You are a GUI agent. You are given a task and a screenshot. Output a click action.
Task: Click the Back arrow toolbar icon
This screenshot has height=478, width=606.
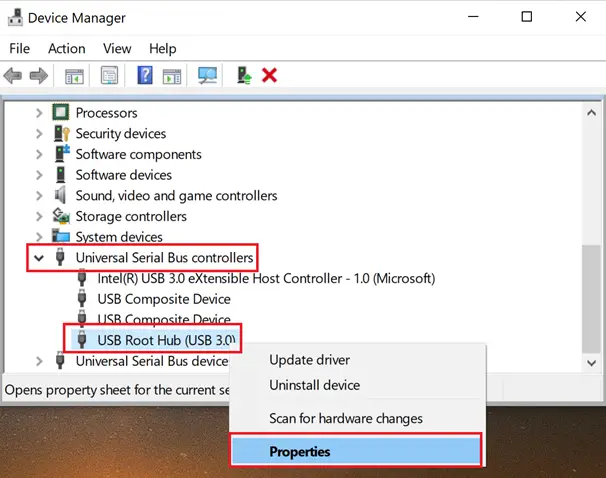pyautogui.click(x=14, y=76)
